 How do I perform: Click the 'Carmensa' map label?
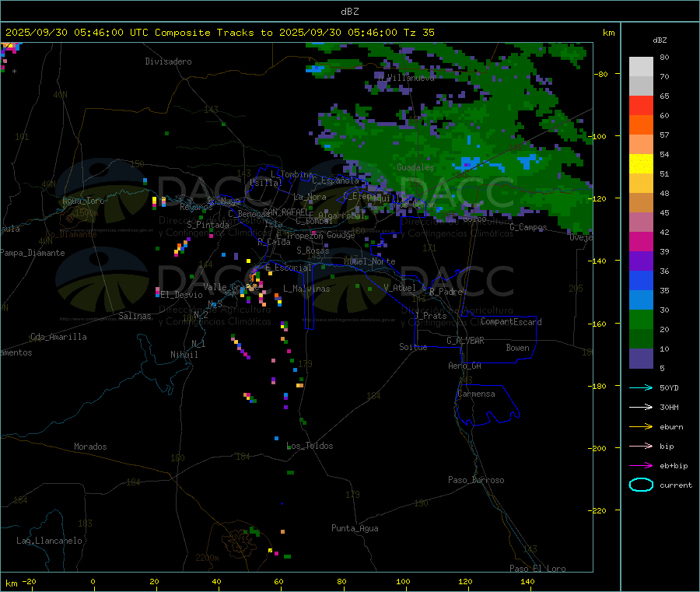tap(476, 394)
